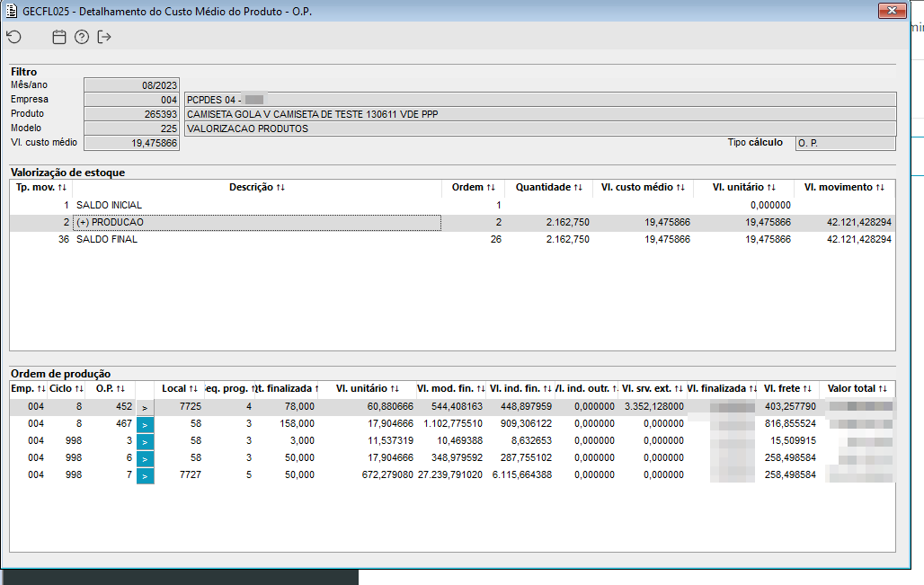Click the Modelo code field 225
This screenshot has width=924, height=585.
click(x=131, y=129)
